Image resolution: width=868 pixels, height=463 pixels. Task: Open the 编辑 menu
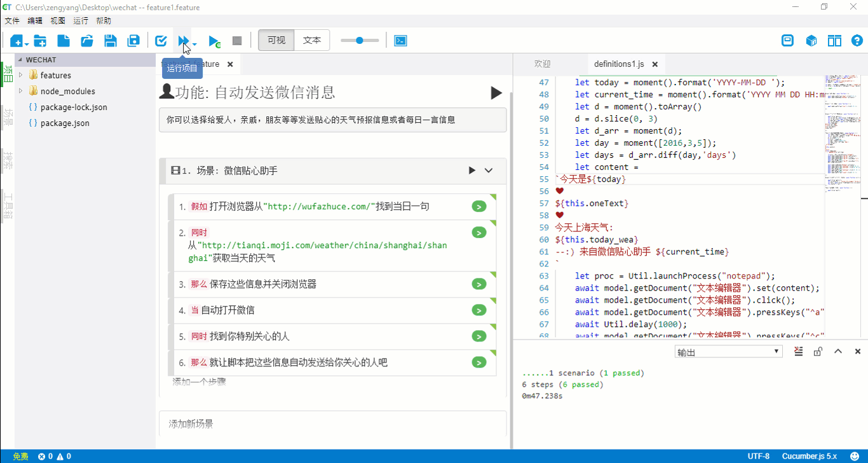35,21
